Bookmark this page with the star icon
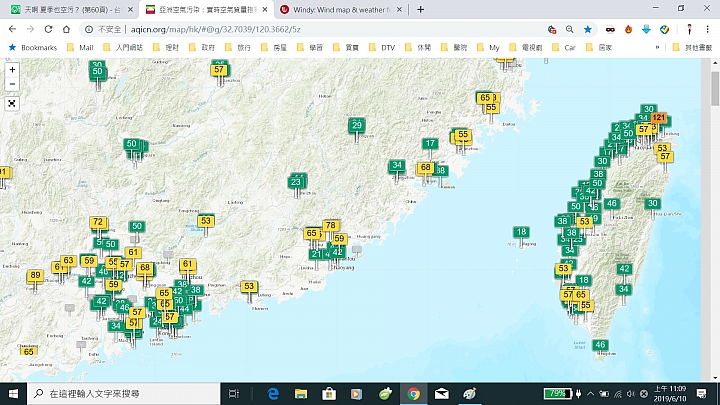Image resolution: width=720 pixels, height=405 pixels. 587,29
